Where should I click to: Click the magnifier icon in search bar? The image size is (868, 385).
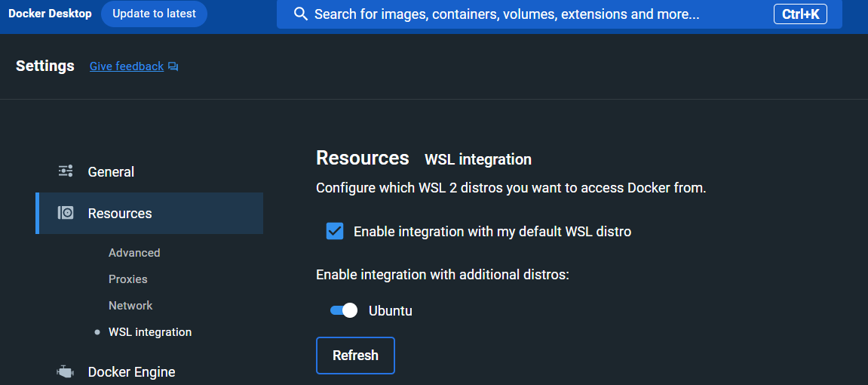[300, 14]
